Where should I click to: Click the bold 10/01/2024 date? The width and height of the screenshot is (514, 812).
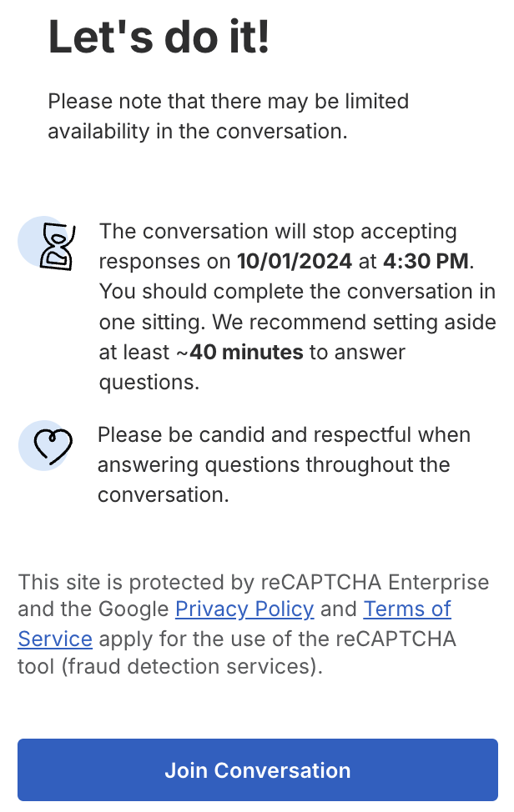(295, 262)
